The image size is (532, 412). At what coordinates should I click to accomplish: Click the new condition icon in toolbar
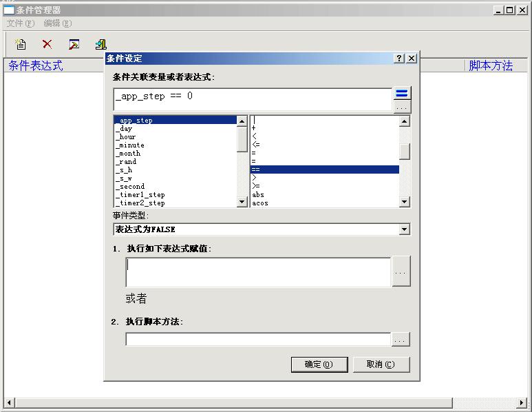[x=21, y=44]
